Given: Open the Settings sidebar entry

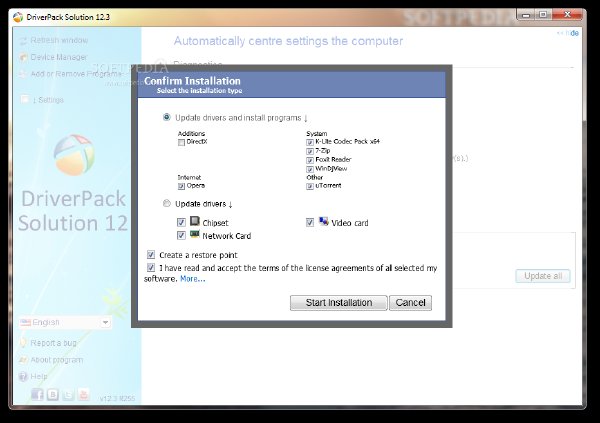Looking at the screenshot, I should (48, 100).
